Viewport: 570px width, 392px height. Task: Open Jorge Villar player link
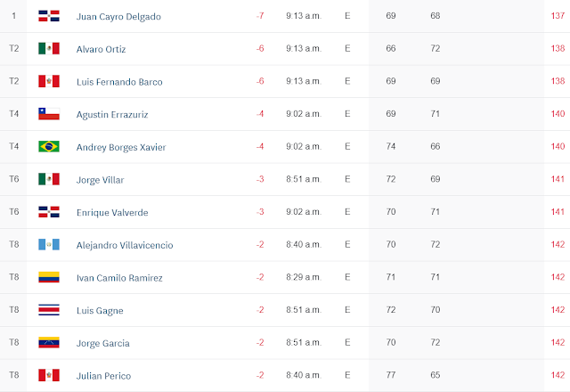pyautogui.click(x=100, y=180)
